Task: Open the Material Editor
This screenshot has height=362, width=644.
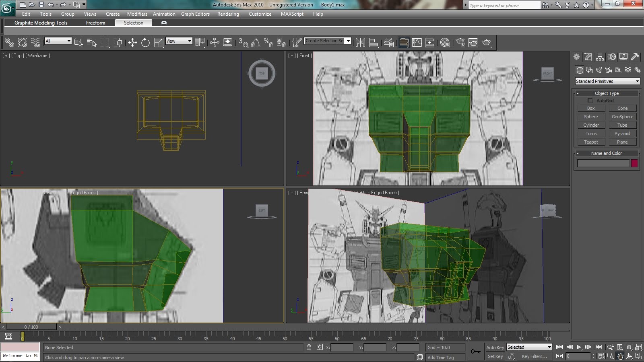Action: pyautogui.click(x=445, y=42)
